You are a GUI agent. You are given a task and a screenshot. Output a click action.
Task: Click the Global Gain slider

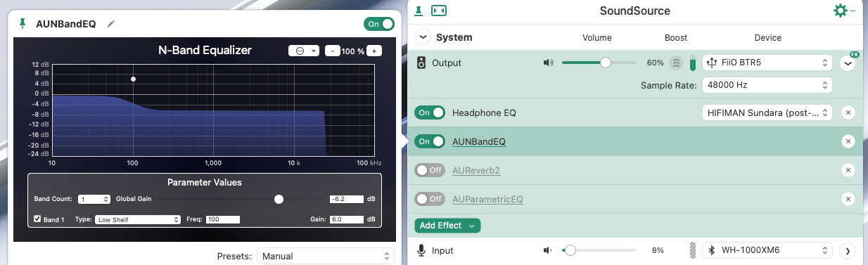tap(241, 199)
